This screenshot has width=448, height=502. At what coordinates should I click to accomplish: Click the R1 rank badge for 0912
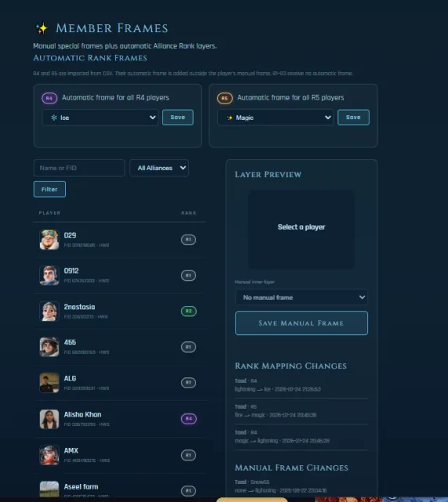(x=188, y=275)
